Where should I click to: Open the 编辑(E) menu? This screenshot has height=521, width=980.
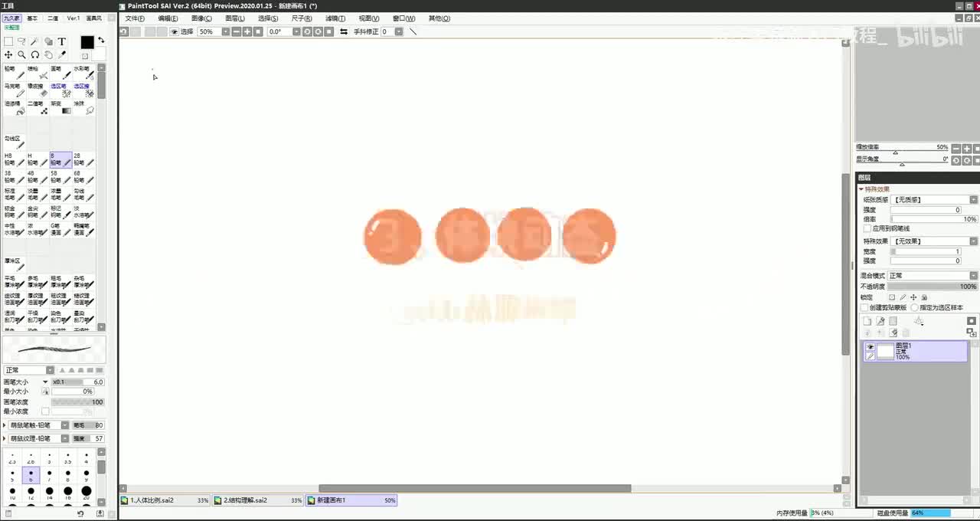[x=168, y=18]
